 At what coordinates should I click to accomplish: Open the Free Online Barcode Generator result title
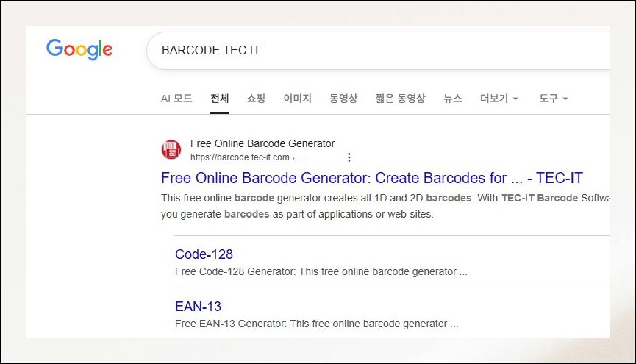coord(371,178)
